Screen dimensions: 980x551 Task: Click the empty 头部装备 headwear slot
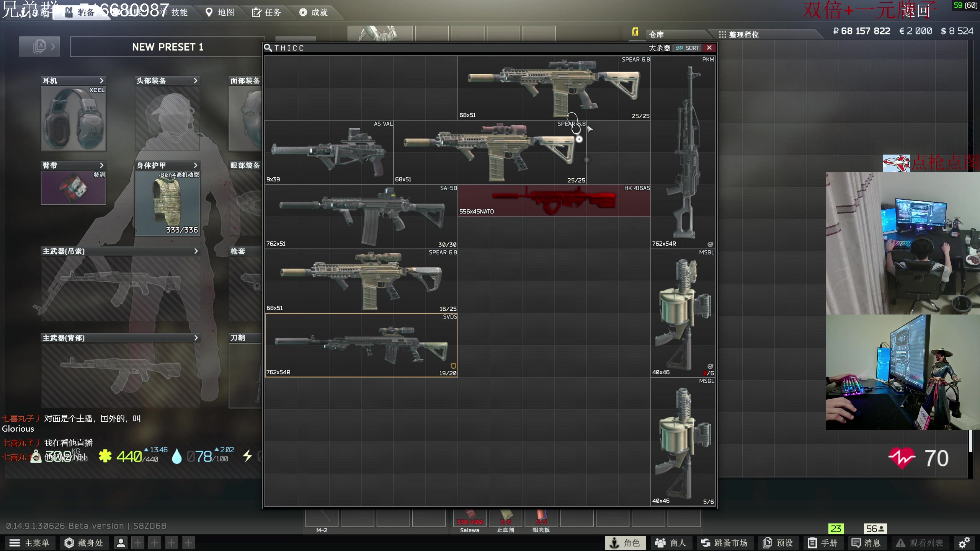[x=167, y=119]
